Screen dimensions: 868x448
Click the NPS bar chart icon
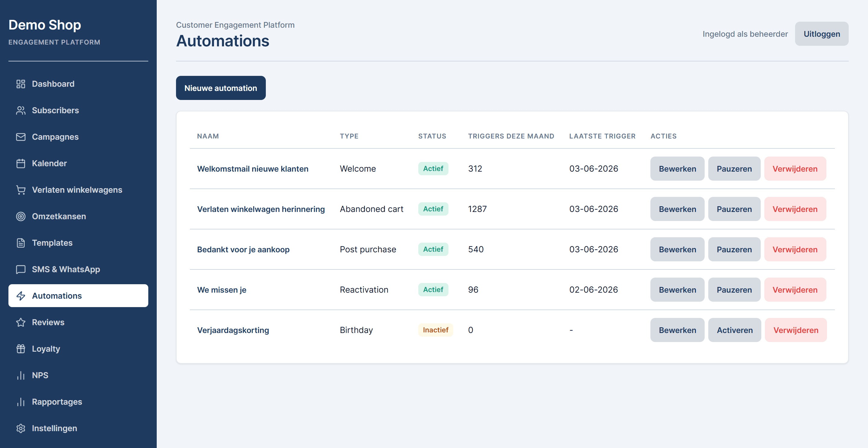[x=20, y=375]
